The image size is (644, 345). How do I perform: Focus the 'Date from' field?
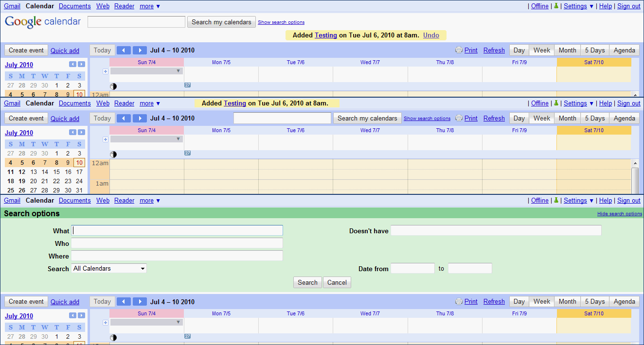412,268
